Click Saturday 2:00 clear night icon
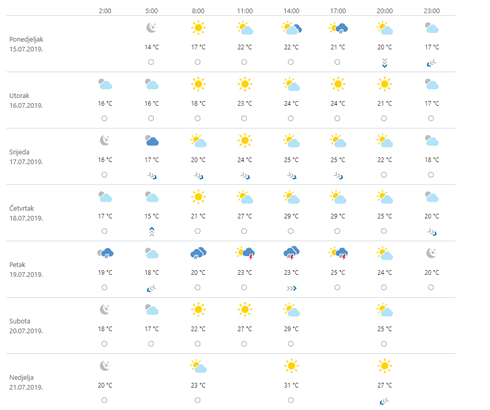Screen dimensions: 490x410 tap(105, 310)
